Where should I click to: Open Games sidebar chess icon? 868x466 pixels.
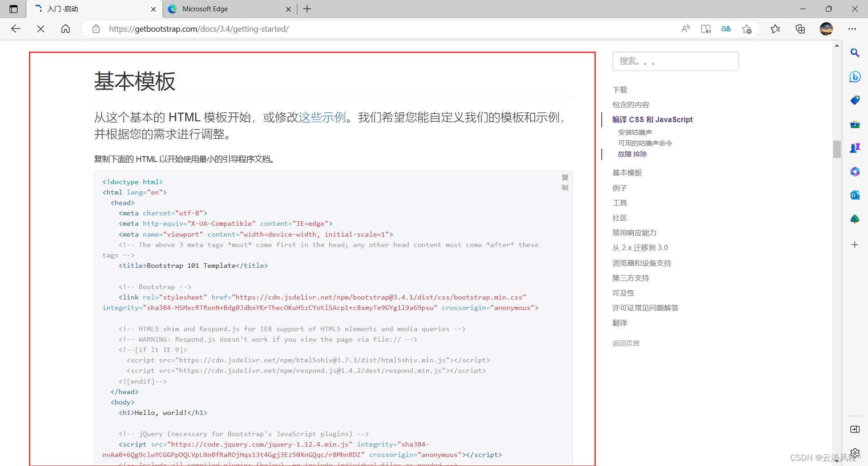tap(855, 148)
